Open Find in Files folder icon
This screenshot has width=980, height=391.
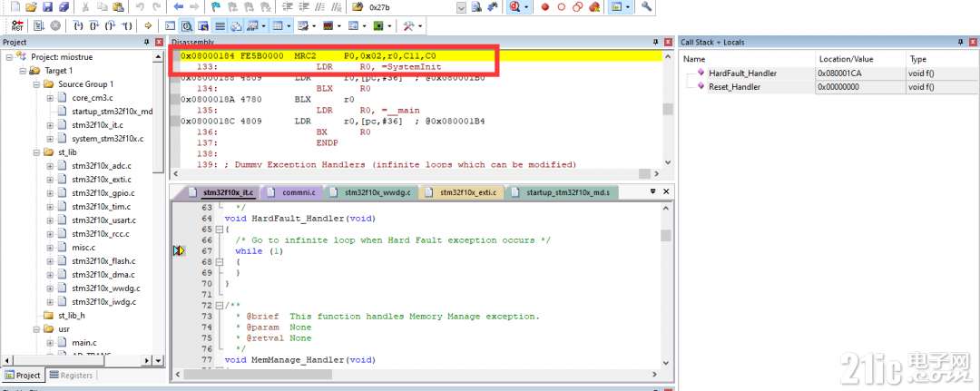pyautogui.click(x=358, y=7)
